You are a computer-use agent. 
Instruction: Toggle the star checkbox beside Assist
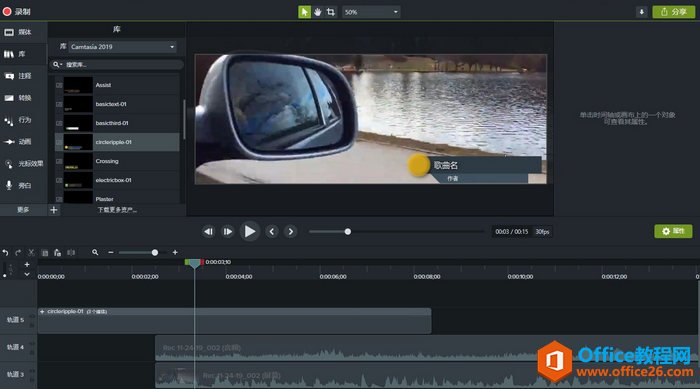tap(59, 85)
